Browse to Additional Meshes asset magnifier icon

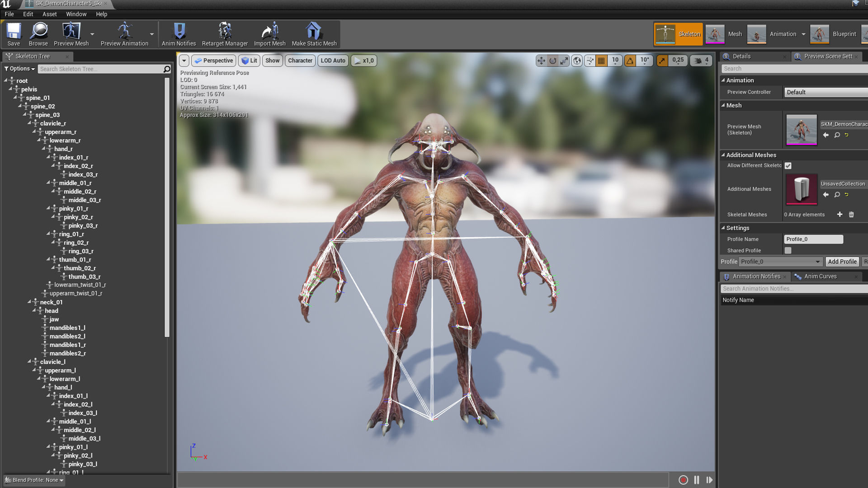tap(837, 195)
